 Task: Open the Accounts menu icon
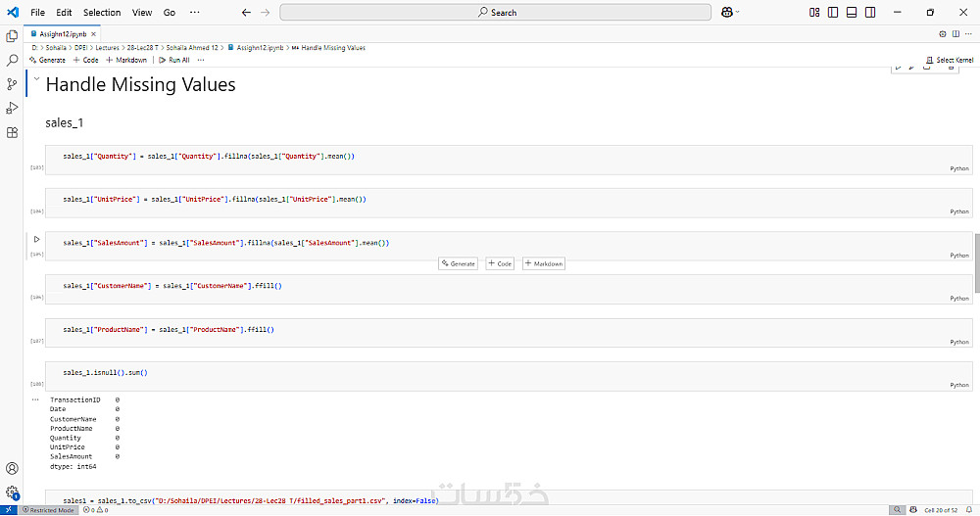(12, 469)
